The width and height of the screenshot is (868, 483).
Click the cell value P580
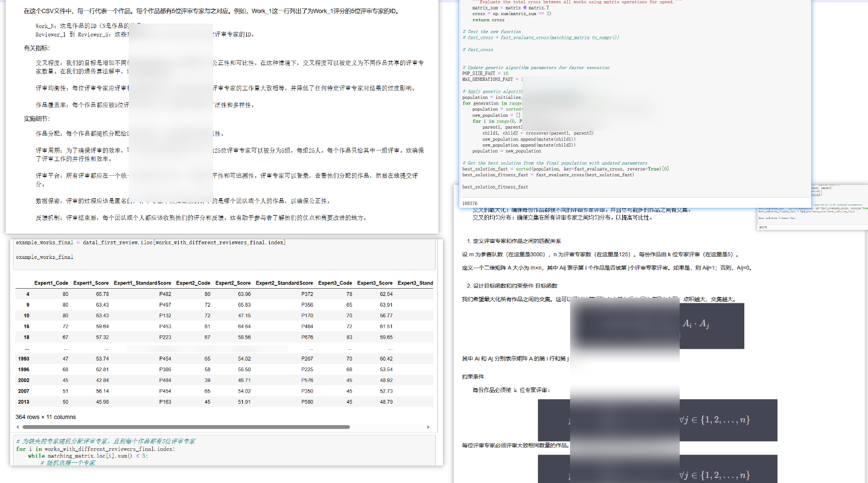click(x=307, y=402)
